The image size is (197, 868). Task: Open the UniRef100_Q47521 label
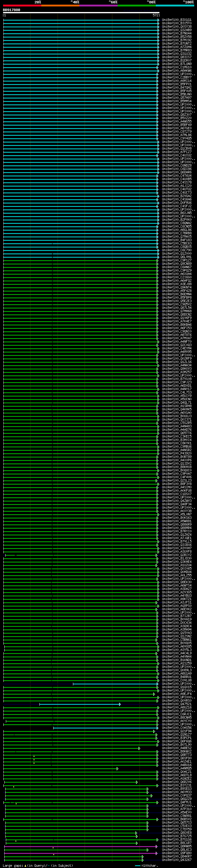pyautogui.click(x=177, y=704)
